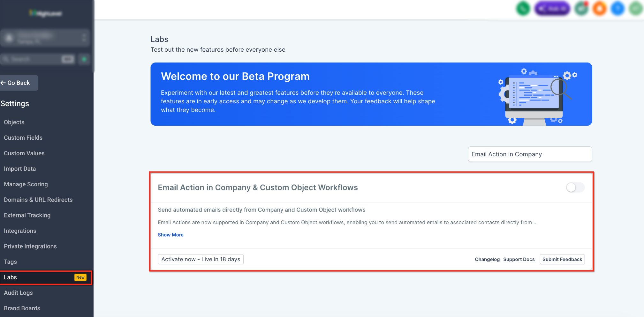Viewport: 644px width, 317px height.
Task: Click the green quick actions bolt icon
Action: click(x=84, y=59)
